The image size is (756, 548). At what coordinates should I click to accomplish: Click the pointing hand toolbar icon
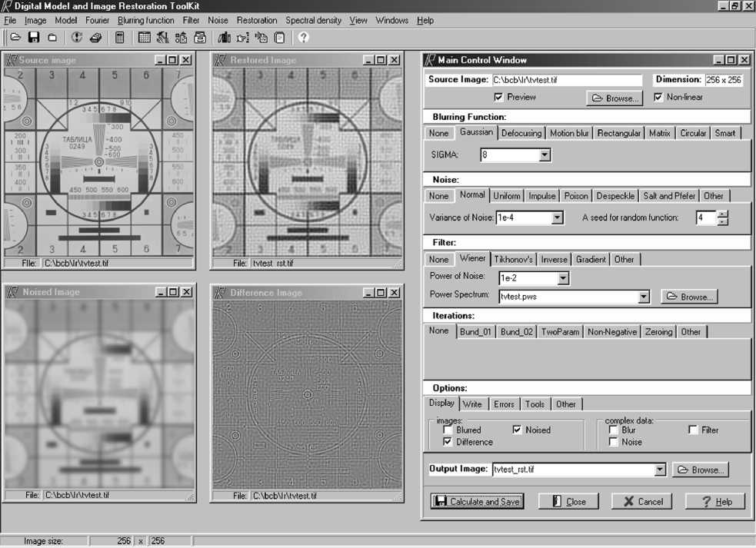242,37
